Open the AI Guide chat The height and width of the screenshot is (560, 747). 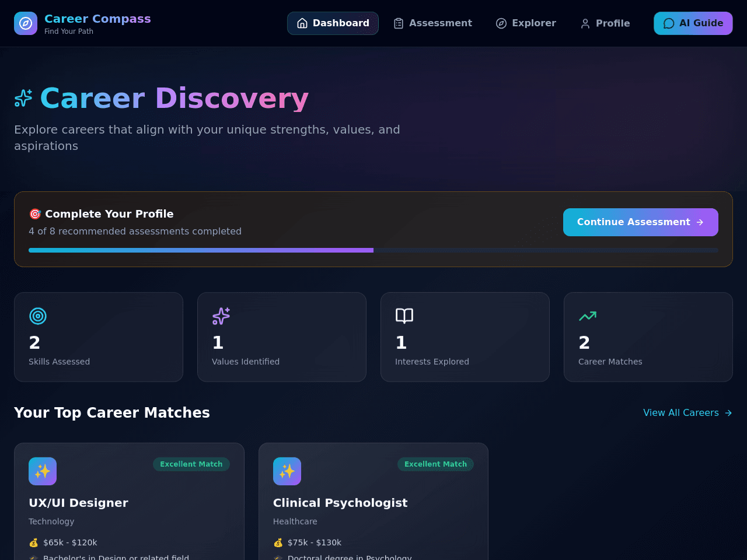pyautogui.click(x=693, y=23)
